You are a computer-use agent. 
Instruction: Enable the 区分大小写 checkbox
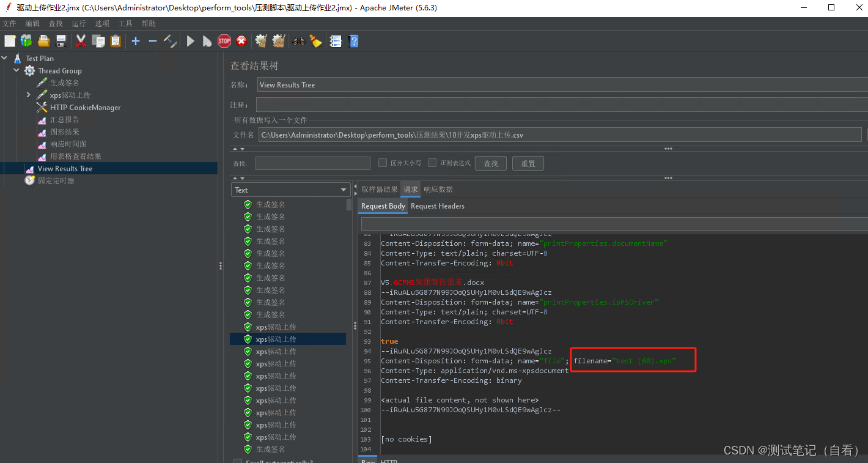383,163
